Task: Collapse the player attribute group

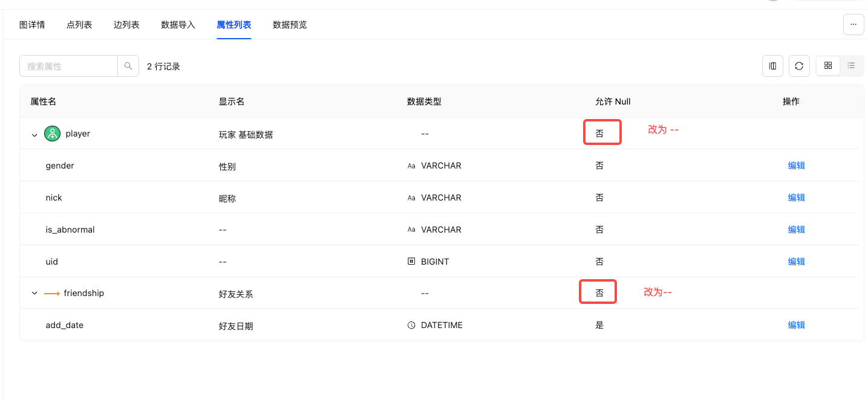Action: tap(34, 134)
